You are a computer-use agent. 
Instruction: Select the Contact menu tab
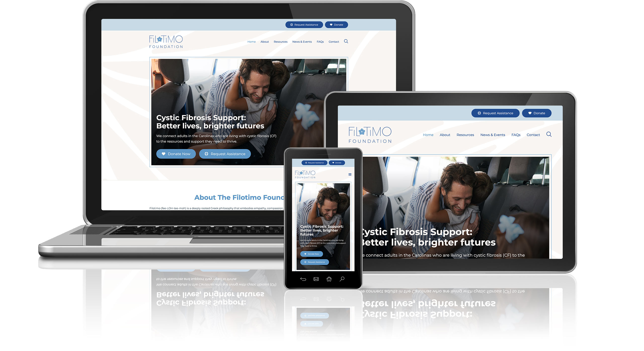click(x=333, y=42)
